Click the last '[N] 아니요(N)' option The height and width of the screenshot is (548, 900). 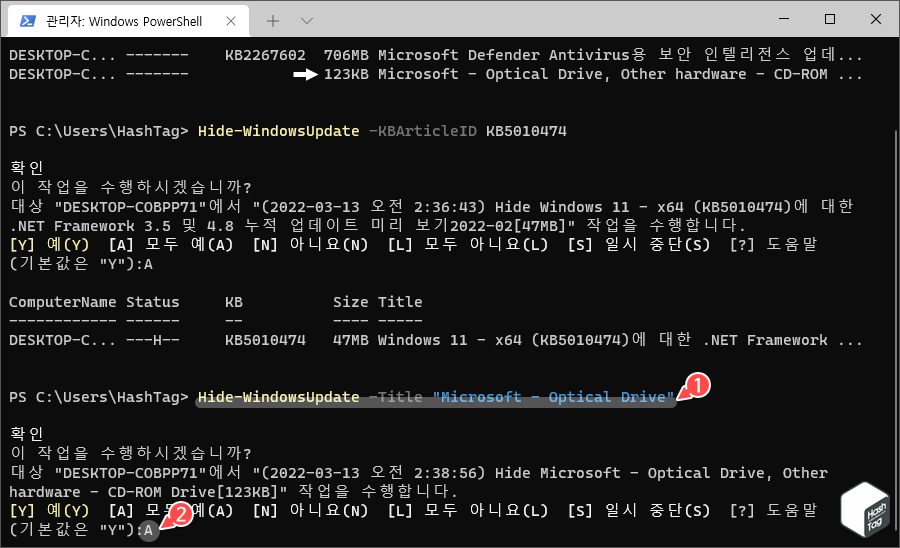tap(310, 511)
